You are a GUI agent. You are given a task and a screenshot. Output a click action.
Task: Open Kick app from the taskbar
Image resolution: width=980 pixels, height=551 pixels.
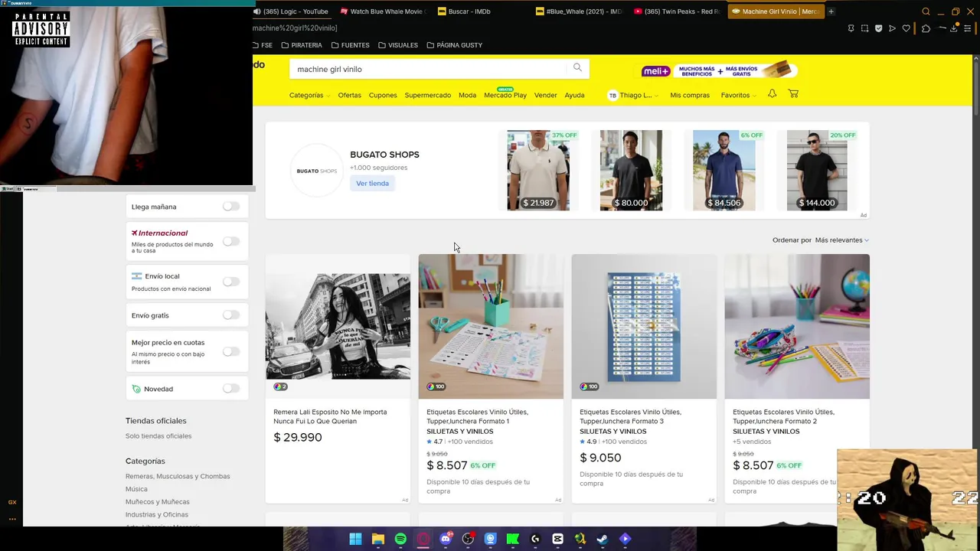click(513, 539)
